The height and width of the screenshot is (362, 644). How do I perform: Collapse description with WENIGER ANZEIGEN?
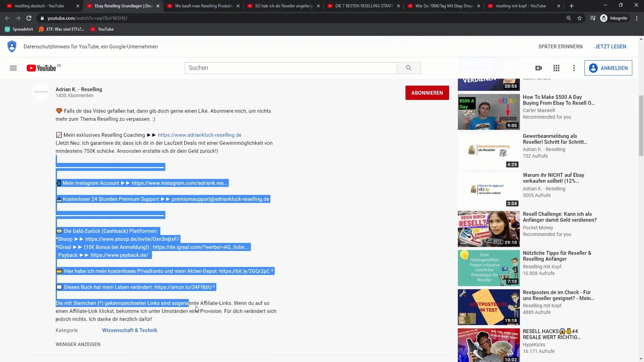pos(78,344)
